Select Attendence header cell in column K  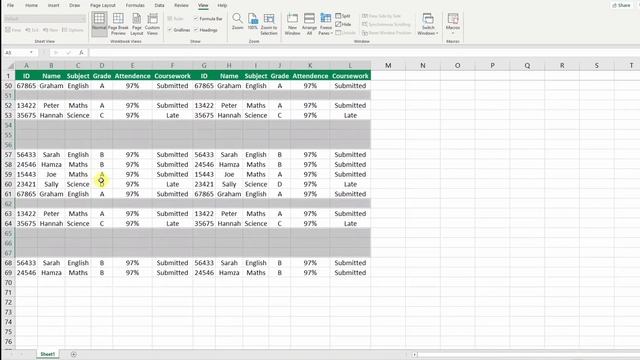310,76
